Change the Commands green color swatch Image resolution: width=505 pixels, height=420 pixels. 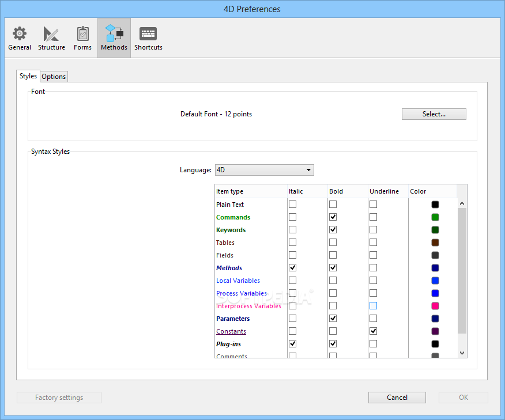click(435, 217)
